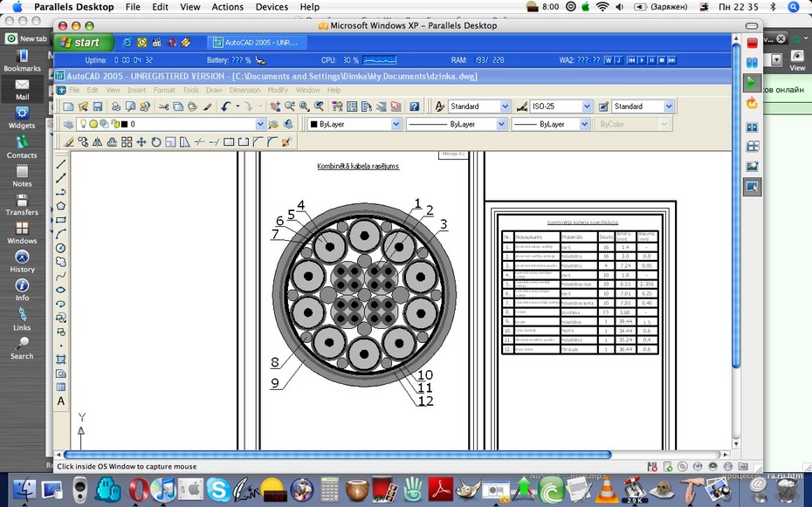Select the Polygon tool in Draw toolbar
This screenshot has height=507, width=812.
pyautogui.click(x=60, y=206)
